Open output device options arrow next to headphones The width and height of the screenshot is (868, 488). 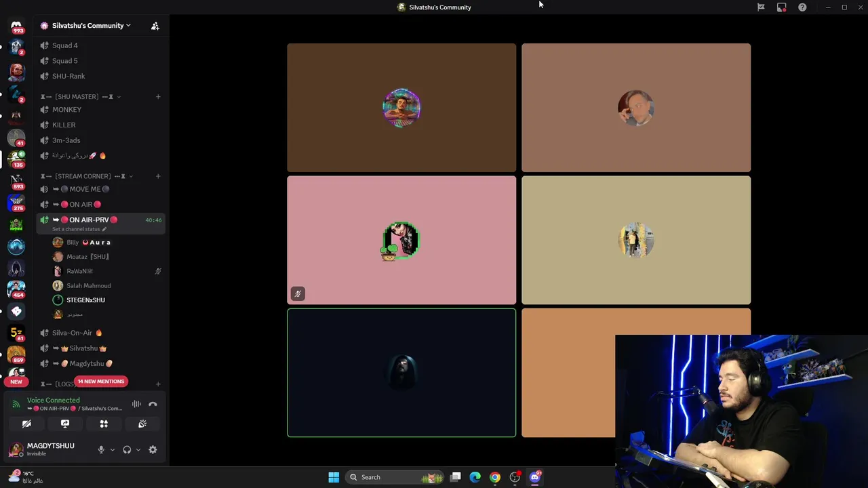pyautogui.click(x=138, y=449)
